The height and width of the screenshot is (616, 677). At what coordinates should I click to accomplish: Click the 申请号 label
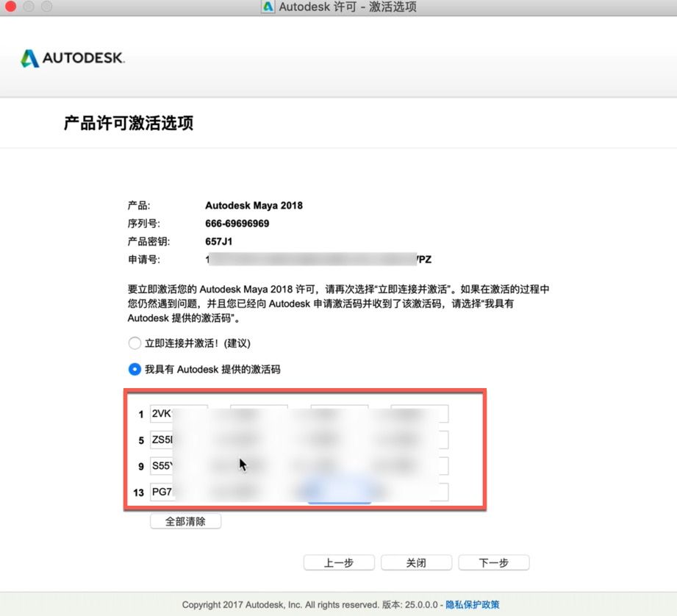(144, 260)
